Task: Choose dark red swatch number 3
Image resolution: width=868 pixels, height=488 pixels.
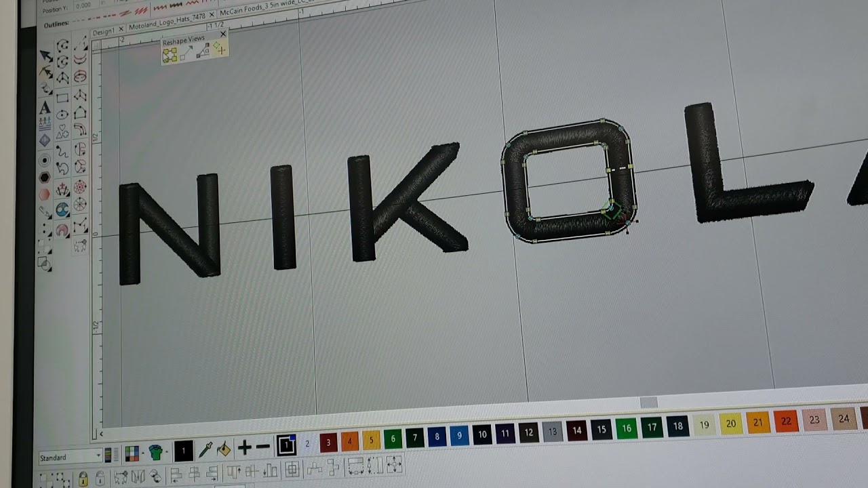Action: pyautogui.click(x=328, y=443)
